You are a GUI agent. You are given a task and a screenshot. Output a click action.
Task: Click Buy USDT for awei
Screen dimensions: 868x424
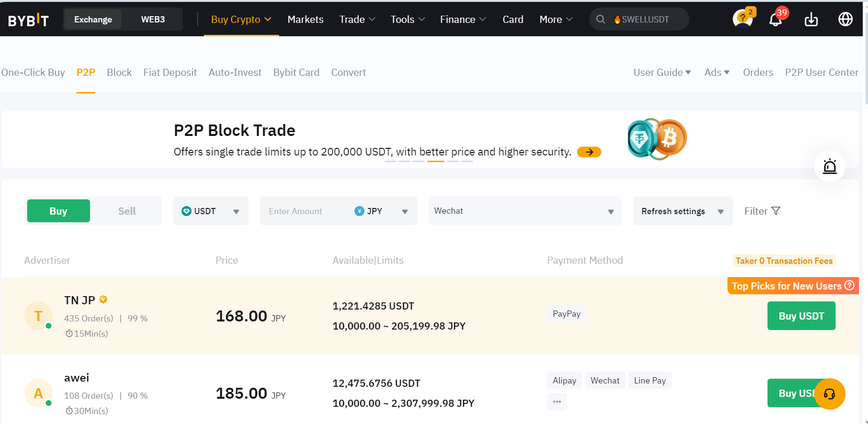pos(791,393)
